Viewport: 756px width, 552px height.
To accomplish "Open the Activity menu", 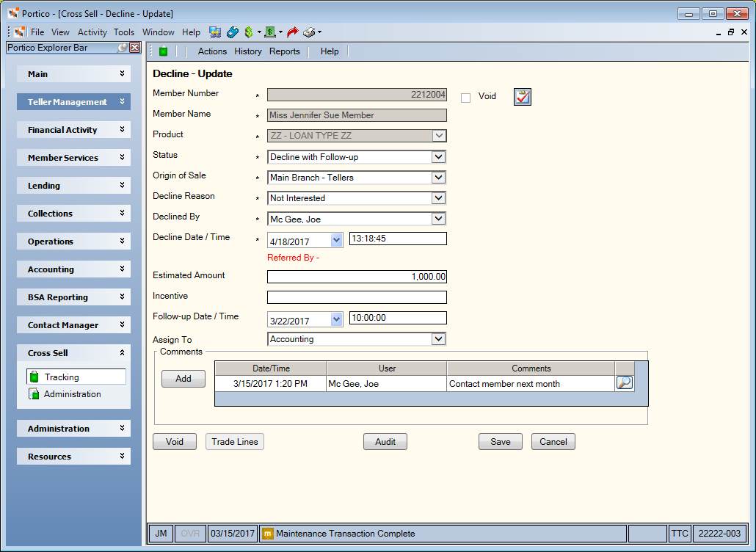I will [92, 32].
